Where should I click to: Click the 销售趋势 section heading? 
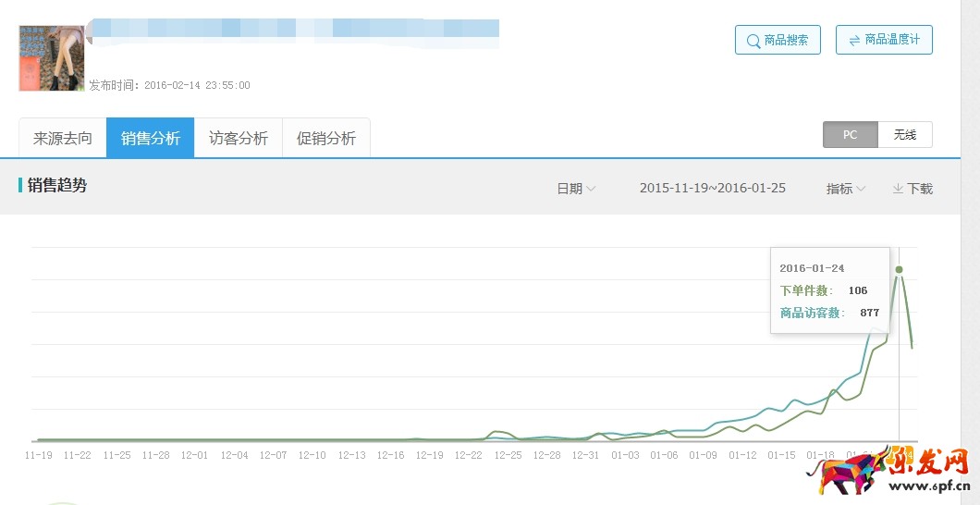point(57,185)
